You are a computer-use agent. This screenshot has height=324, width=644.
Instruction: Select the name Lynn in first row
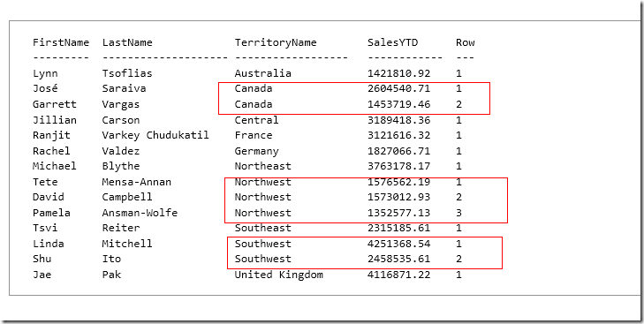[x=45, y=74]
